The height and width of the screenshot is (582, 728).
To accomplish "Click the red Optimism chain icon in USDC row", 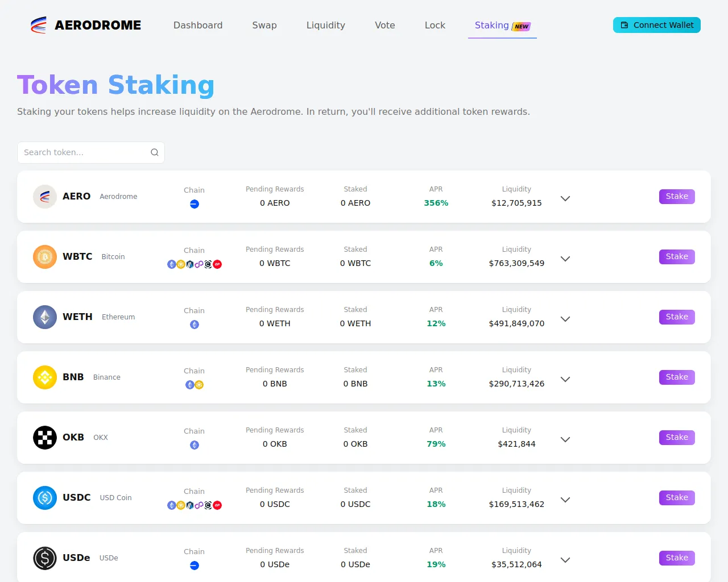I will pos(217,505).
